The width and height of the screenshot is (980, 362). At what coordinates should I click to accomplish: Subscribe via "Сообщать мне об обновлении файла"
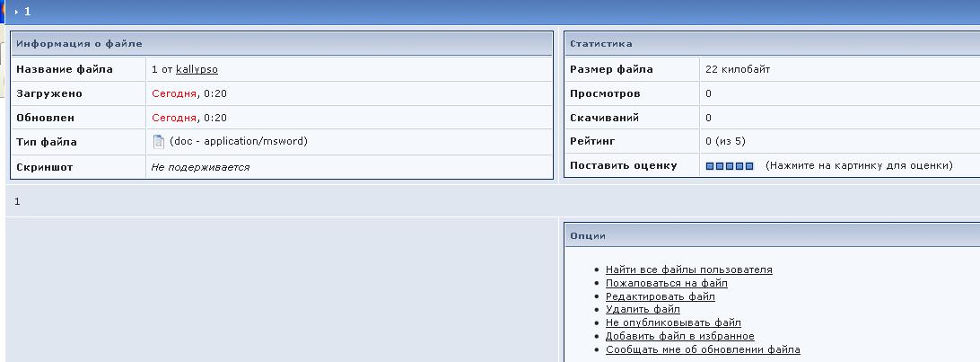703,349
